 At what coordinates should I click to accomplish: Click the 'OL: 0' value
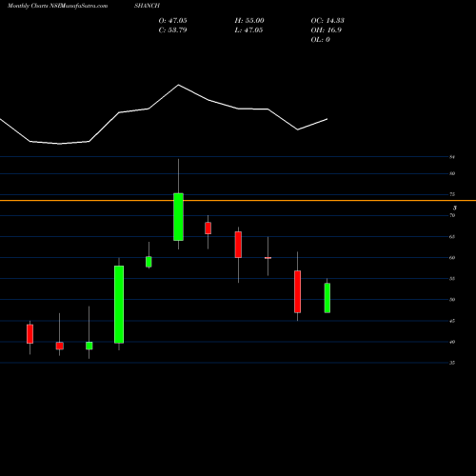click(x=321, y=40)
